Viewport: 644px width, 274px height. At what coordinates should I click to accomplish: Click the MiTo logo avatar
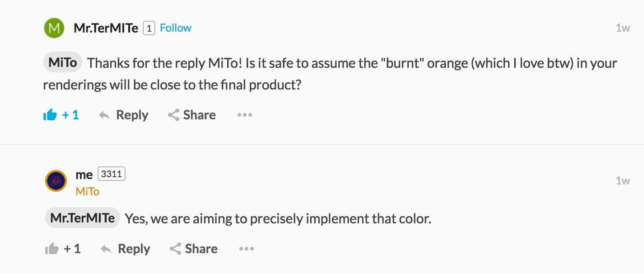pos(56,181)
